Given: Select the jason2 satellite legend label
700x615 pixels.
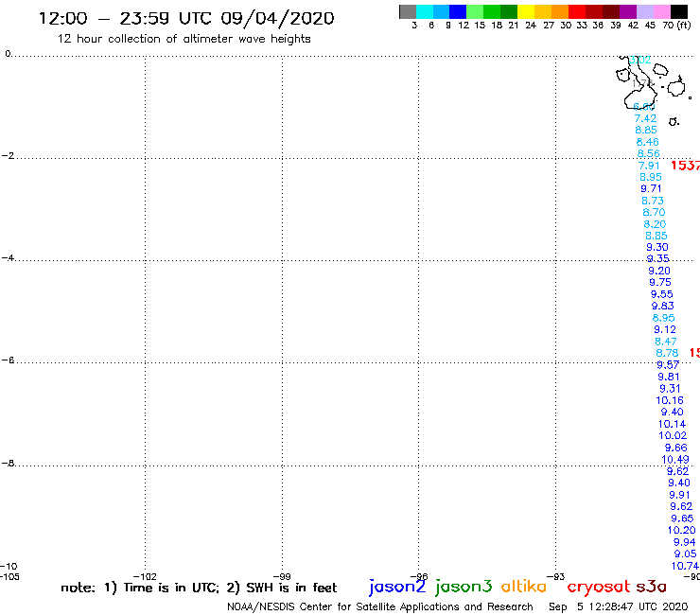Looking at the screenshot, I should tap(397, 587).
